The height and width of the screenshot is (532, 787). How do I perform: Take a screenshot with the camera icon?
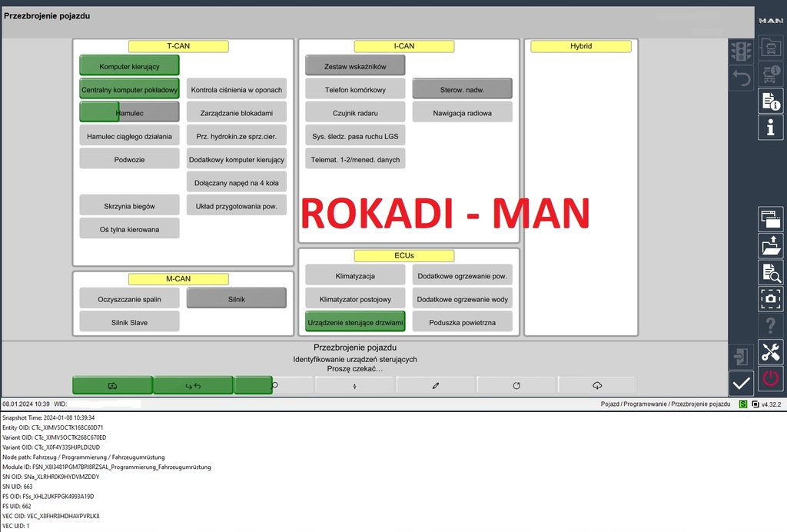(770, 299)
